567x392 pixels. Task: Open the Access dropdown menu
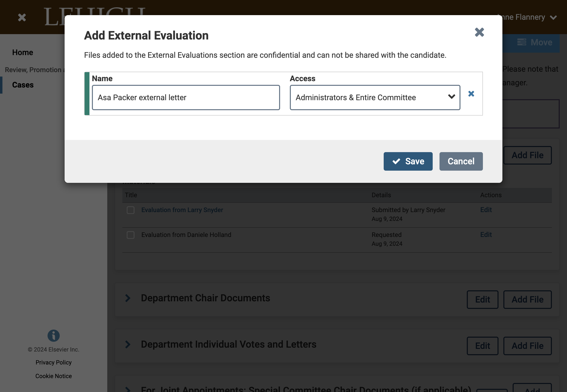(375, 98)
